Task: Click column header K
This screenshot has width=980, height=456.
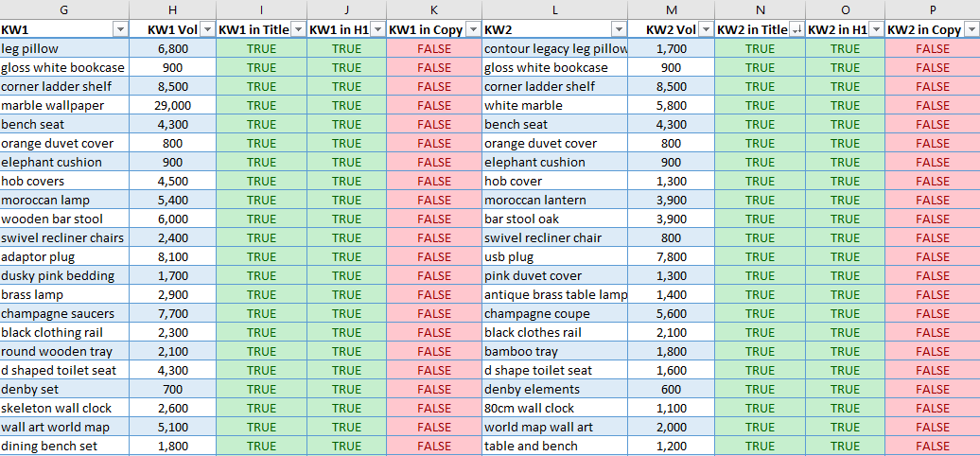Action: click(433, 9)
